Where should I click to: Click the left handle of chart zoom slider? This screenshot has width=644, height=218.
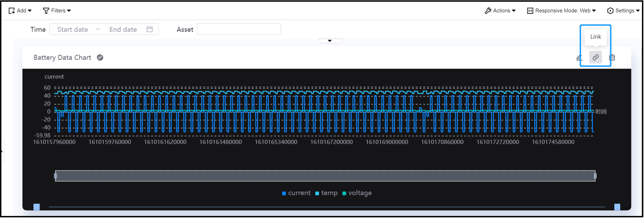point(55,176)
